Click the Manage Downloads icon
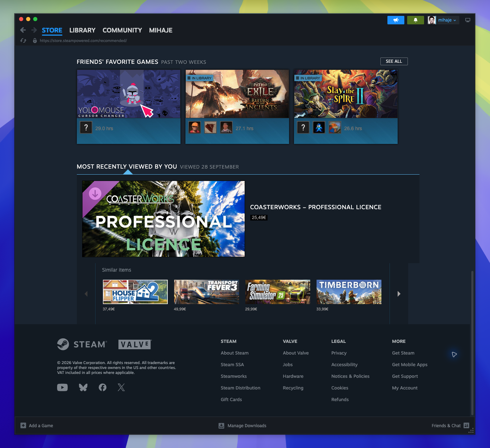This screenshot has height=448, width=490. [x=221, y=425]
